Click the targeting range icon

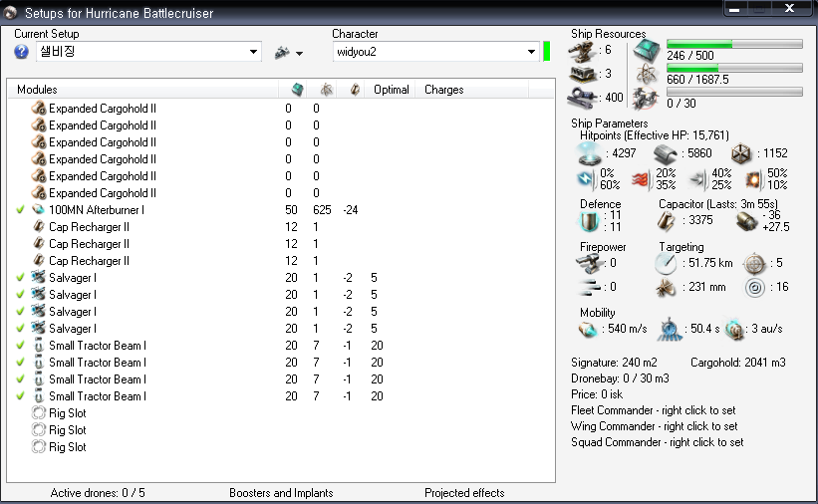pyautogui.click(x=667, y=264)
